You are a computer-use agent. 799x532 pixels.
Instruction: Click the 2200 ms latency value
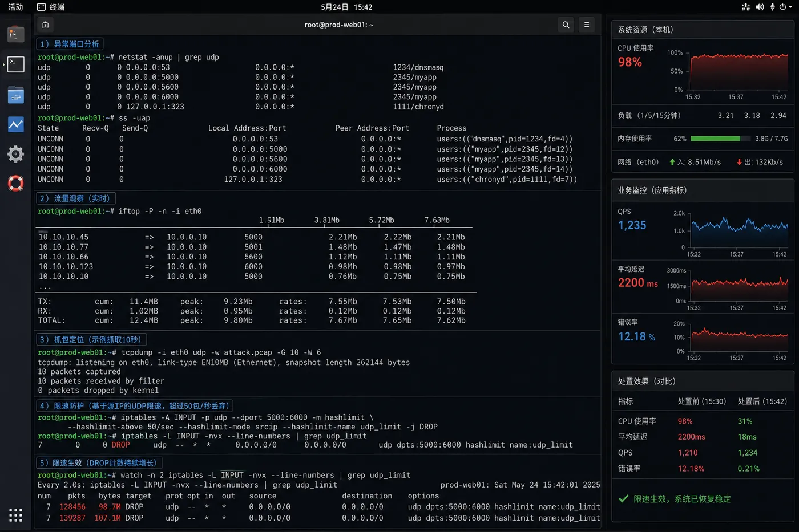click(638, 282)
